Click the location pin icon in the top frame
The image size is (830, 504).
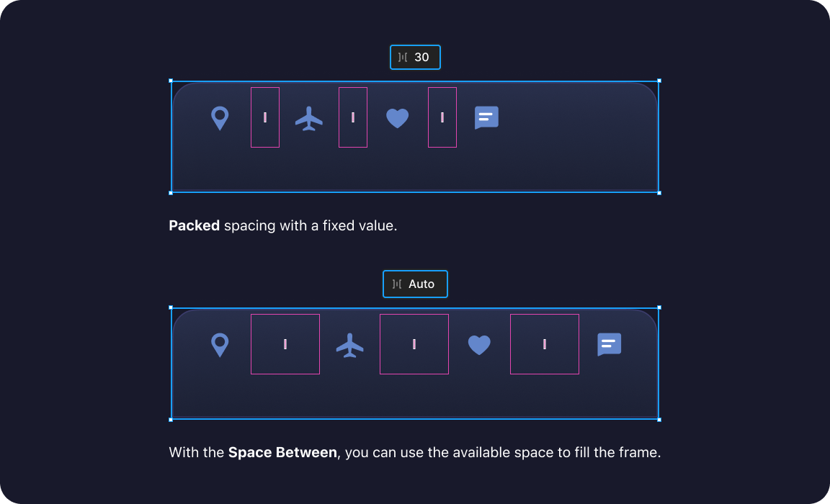pos(219,117)
